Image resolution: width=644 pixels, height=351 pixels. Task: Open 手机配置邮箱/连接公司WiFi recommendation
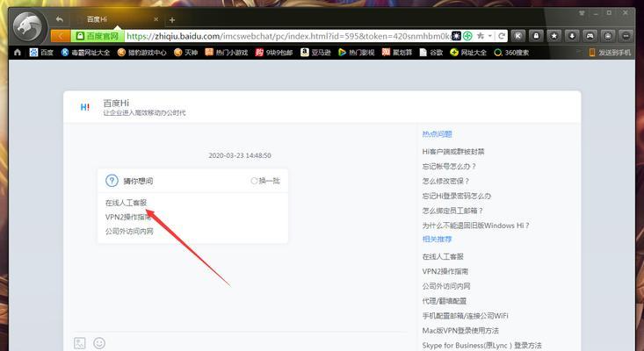[x=465, y=315]
